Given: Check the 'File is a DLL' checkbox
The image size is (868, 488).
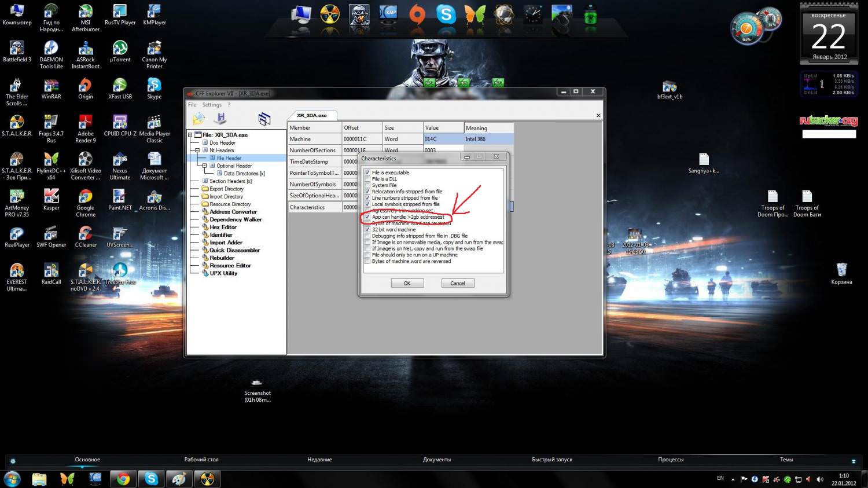Looking at the screenshot, I should [x=367, y=179].
